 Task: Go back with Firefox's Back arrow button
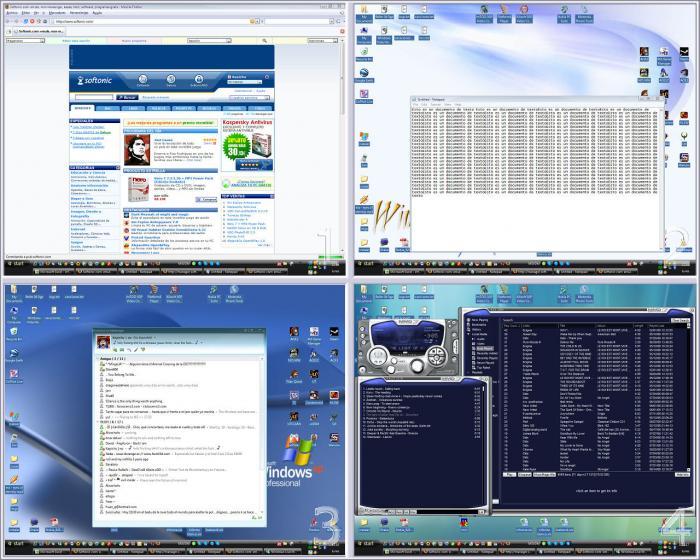point(9,21)
